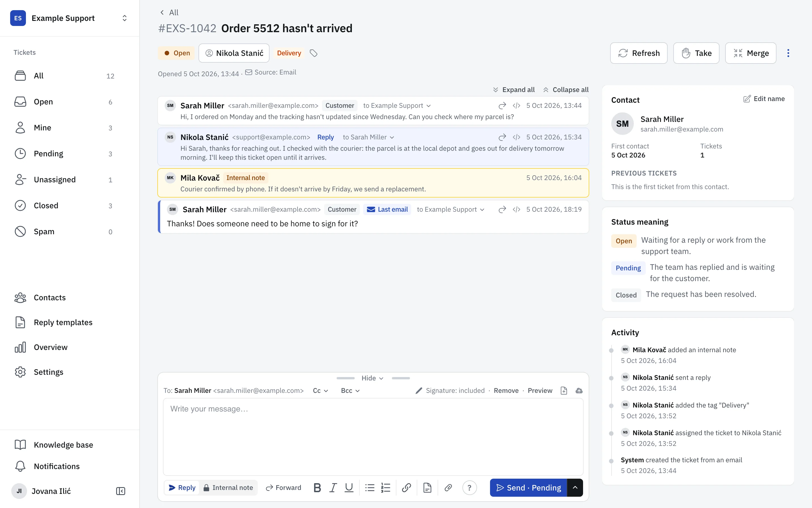The width and height of the screenshot is (812, 508).
Task: Click Edit name in the Contact panel
Action: pyautogui.click(x=764, y=99)
